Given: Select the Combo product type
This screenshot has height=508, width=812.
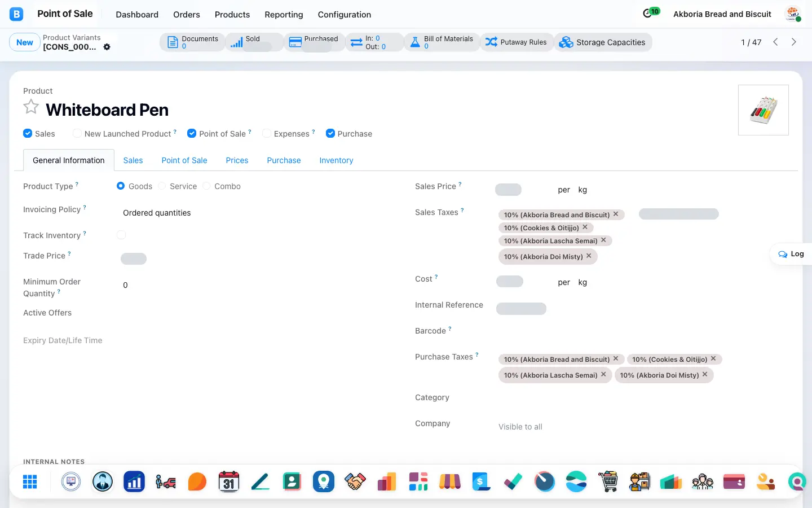Looking at the screenshot, I should pos(206,186).
